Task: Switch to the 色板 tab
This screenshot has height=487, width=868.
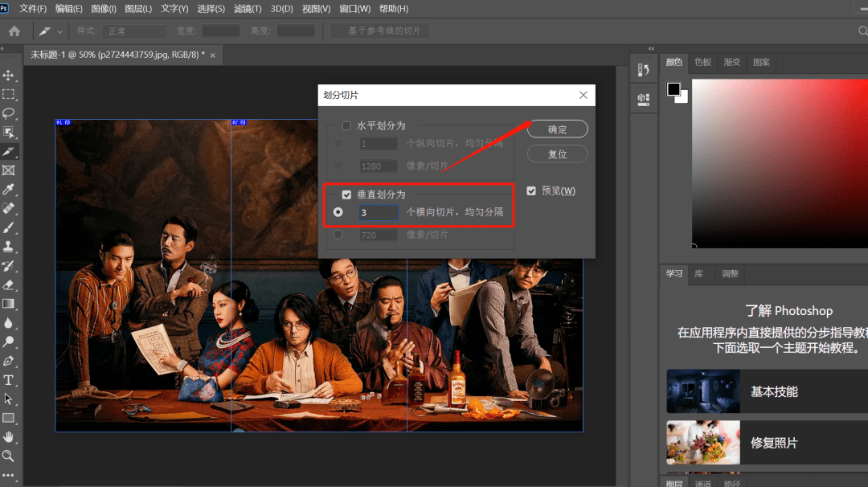Action: pos(702,62)
